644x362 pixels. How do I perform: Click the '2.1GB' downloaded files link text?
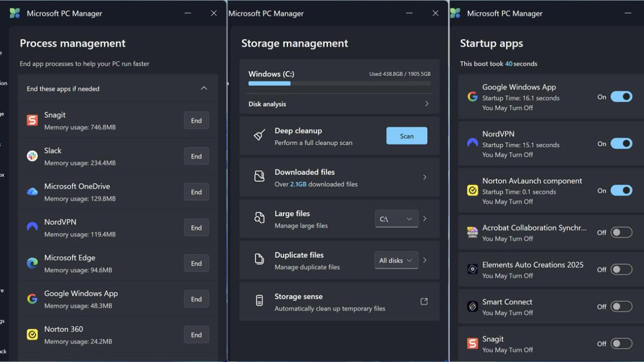tap(298, 184)
